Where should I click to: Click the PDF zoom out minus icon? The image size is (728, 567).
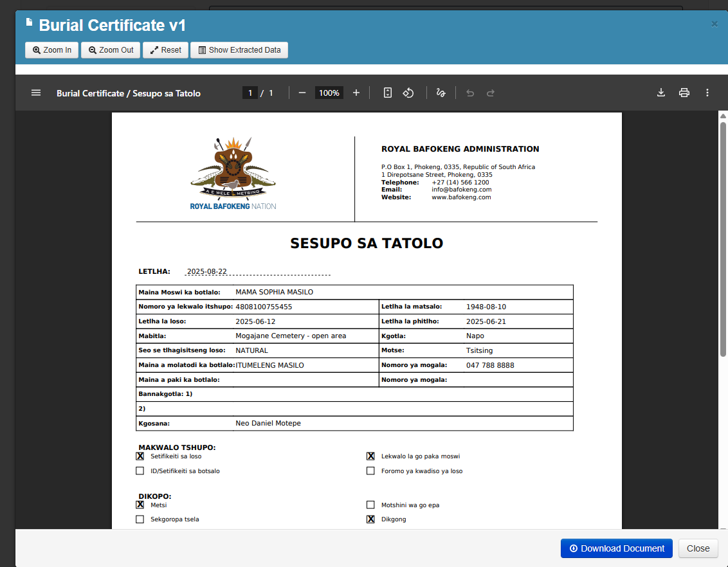click(302, 93)
